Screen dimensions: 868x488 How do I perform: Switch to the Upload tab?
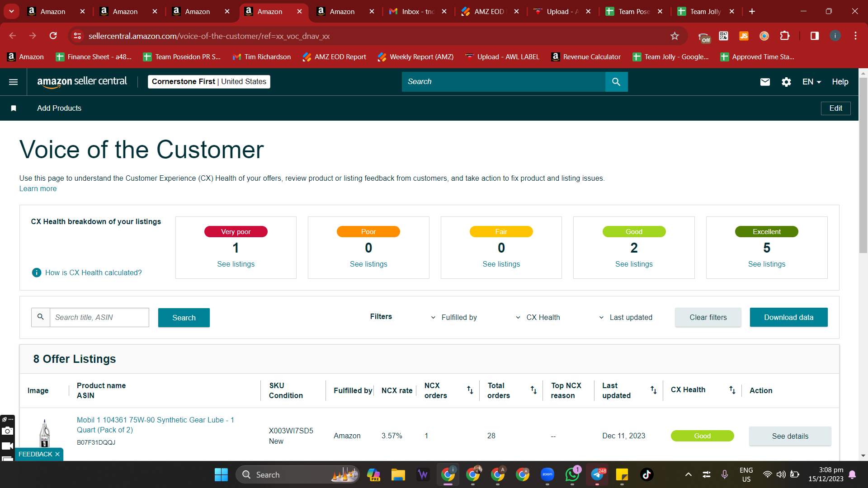(x=563, y=11)
